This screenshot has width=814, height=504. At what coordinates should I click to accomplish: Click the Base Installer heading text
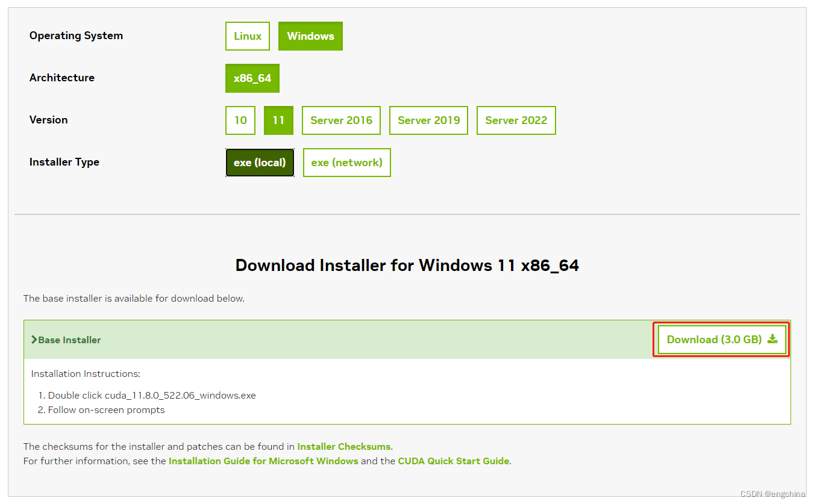point(69,340)
